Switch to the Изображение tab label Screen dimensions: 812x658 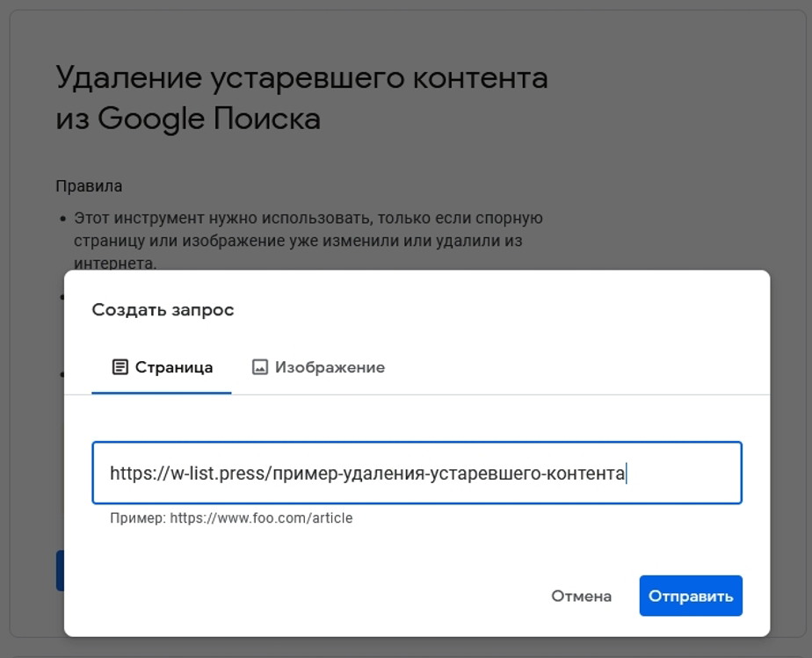330,367
